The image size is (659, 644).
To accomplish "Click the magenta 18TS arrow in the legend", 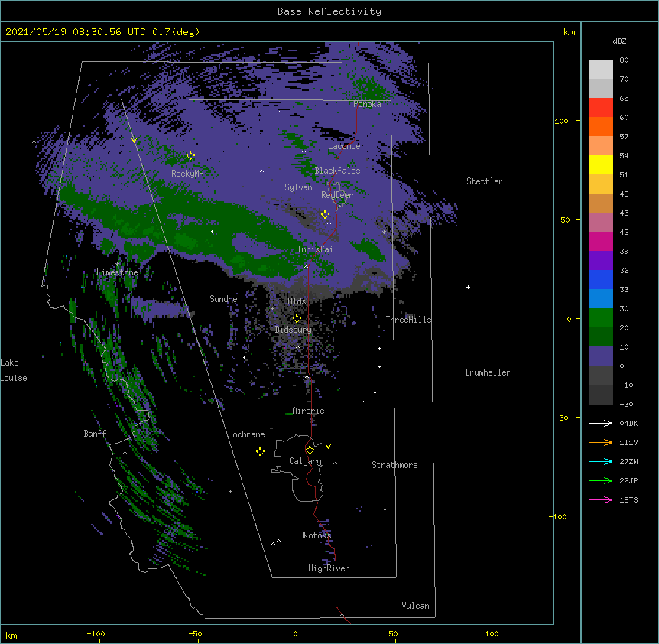I will click(x=601, y=499).
